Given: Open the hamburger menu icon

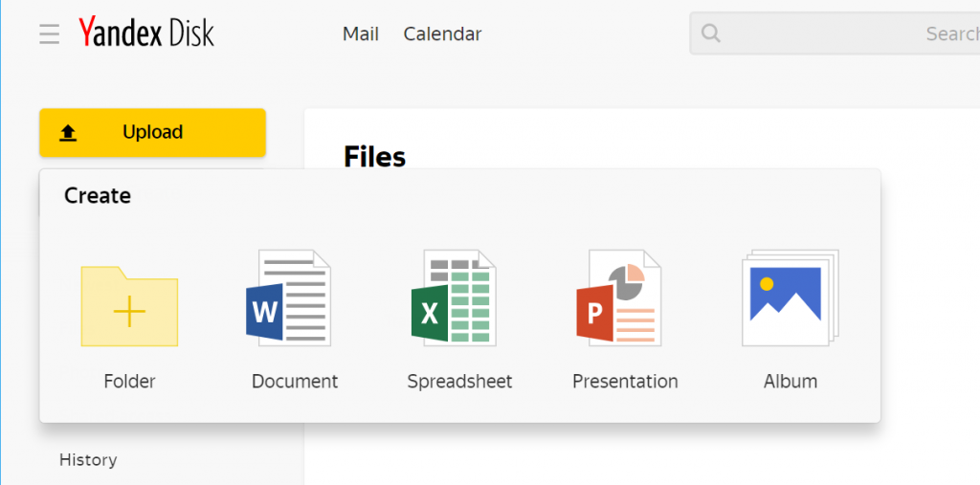Looking at the screenshot, I should [x=50, y=33].
